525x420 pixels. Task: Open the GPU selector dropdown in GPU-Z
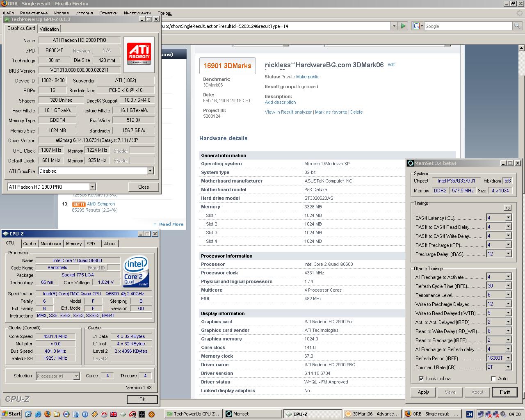click(x=92, y=187)
